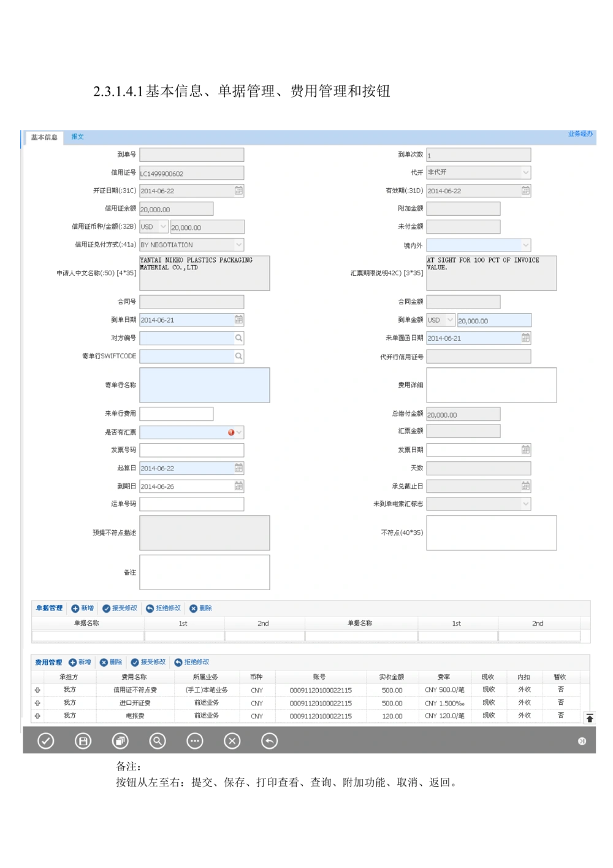Image resolution: width=613 pixels, height=868 pixels.
Task: Click the magnifier icon in 寄单行SWIFTCODE field
Action: [x=238, y=356]
